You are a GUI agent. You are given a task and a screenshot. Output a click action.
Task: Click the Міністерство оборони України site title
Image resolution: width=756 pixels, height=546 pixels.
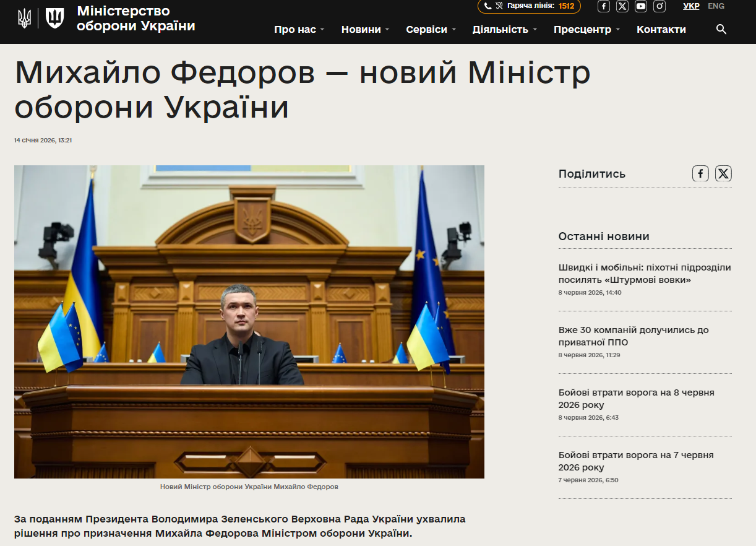[x=136, y=19]
